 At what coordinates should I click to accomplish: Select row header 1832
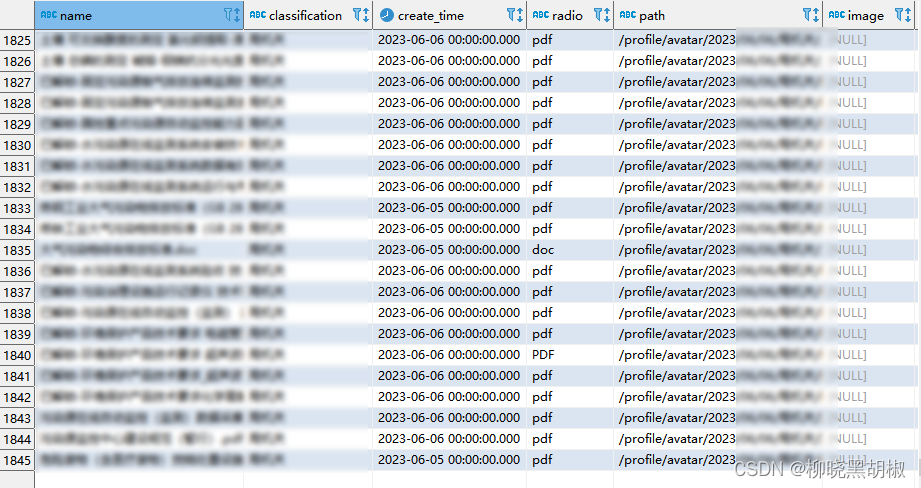(x=17, y=187)
